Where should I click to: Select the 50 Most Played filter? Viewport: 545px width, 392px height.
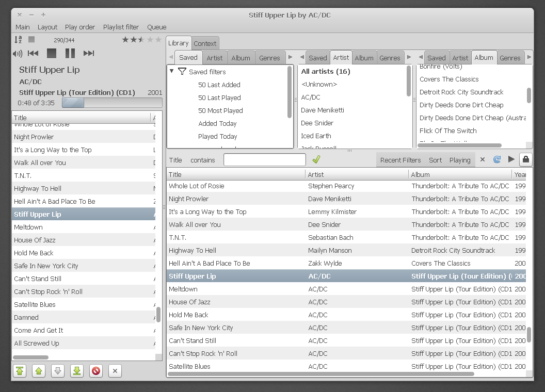[x=220, y=110]
